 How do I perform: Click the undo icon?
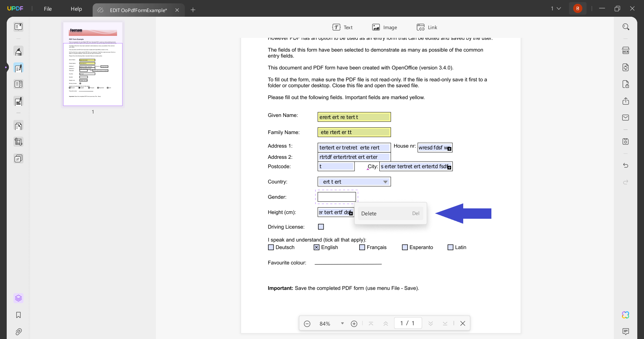pos(626,165)
